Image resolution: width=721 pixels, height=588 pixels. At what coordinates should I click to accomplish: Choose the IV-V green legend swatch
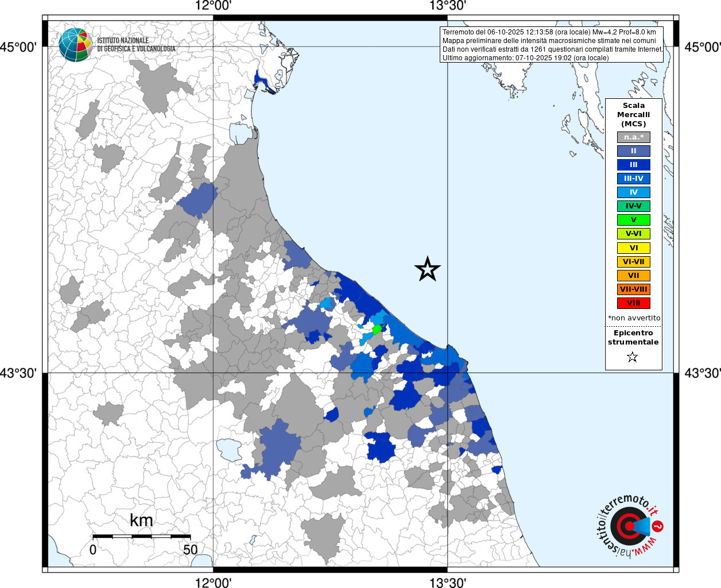pyautogui.click(x=633, y=206)
